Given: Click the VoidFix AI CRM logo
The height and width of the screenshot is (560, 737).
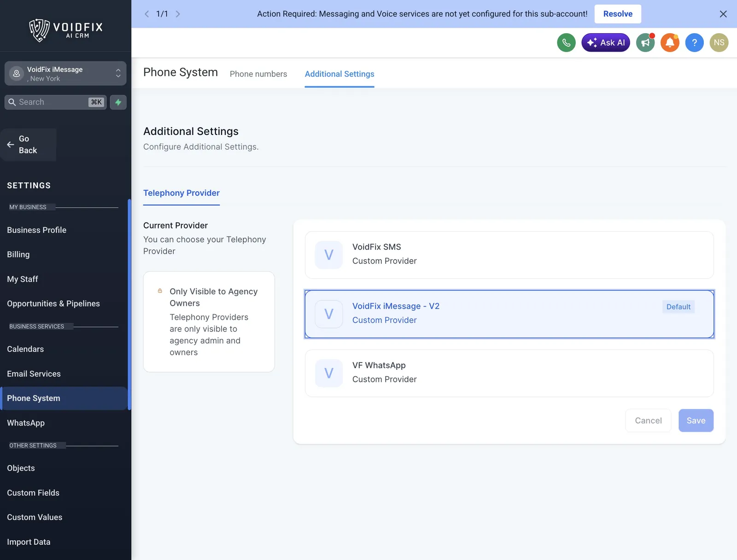Looking at the screenshot, I should point(66,30).
